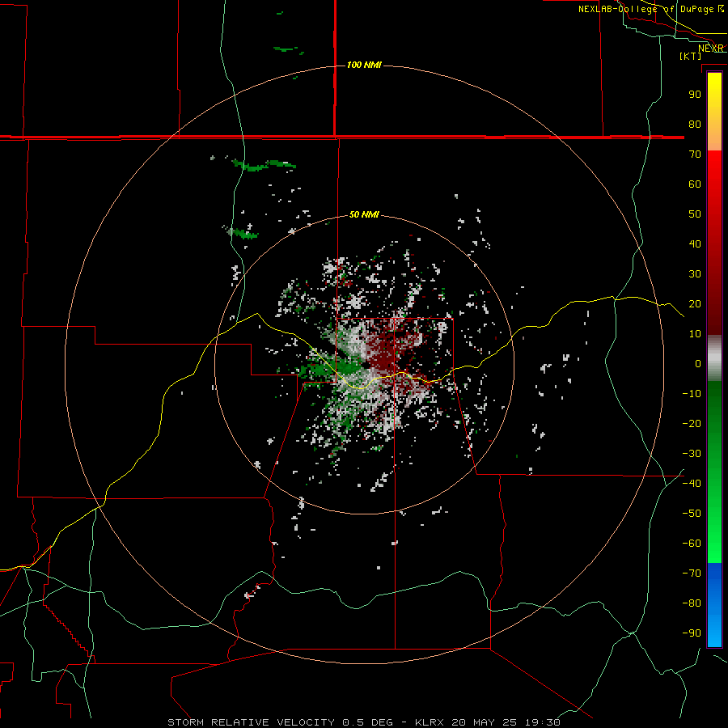Click the -10 value on velocity scale
The height and width of the screenshot is (728, 728).
(x=692, y=394)
